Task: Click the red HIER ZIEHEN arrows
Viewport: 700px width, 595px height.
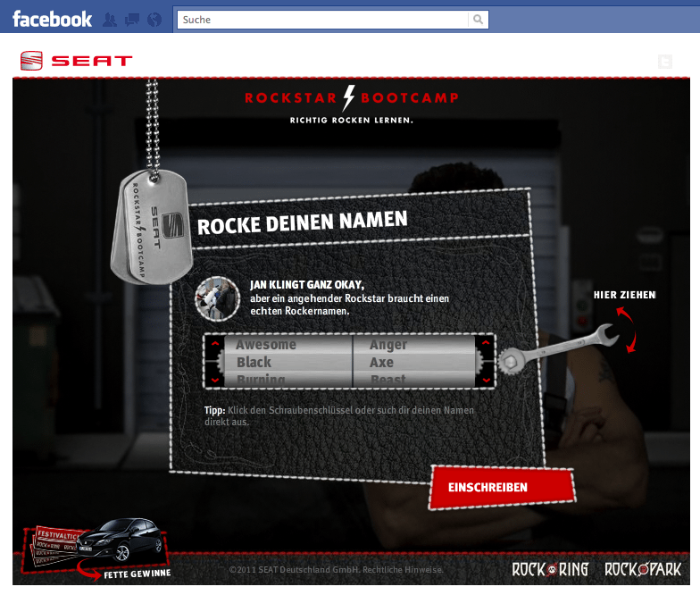Action: 626,330
